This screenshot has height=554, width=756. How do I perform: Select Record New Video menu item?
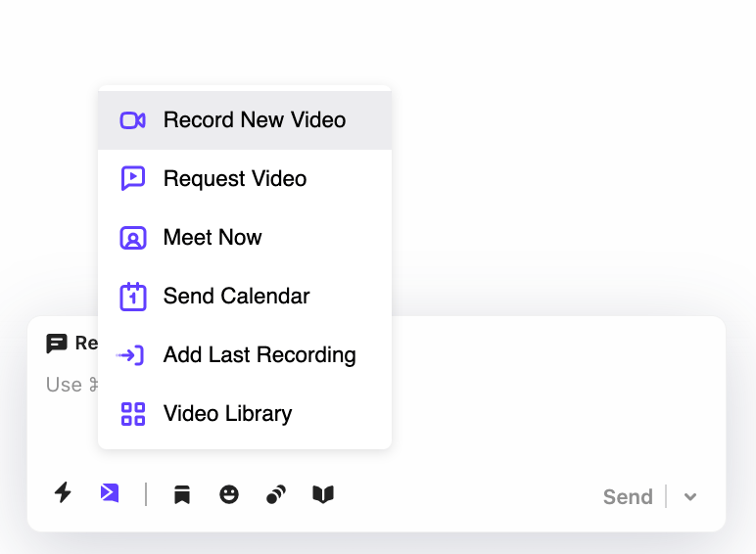click(245, 120)
